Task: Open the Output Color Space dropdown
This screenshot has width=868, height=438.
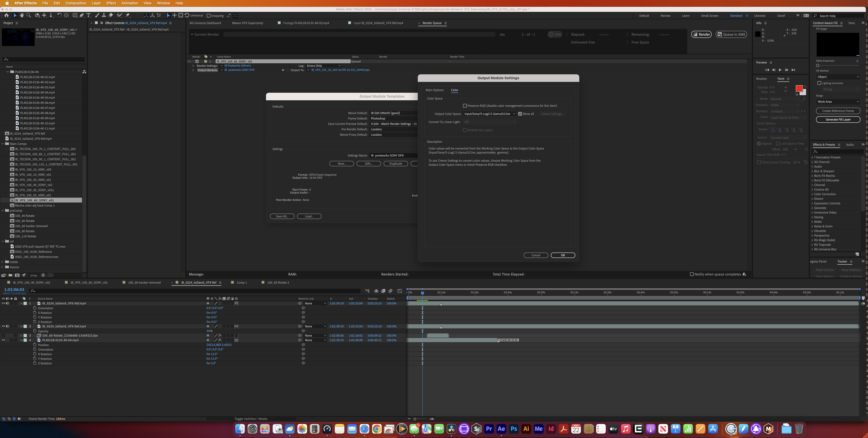Action: (489, 114)
